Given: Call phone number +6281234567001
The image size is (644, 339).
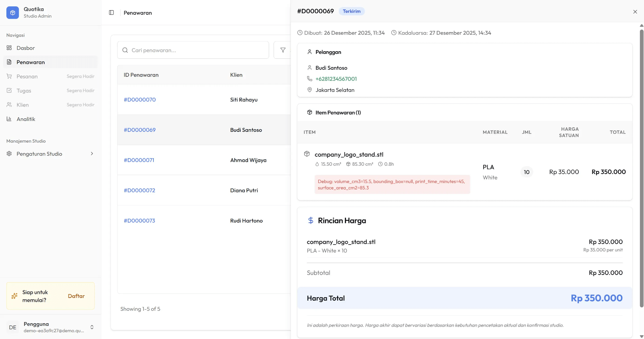Looking at the screenshot, I should [x=336, y=79].
